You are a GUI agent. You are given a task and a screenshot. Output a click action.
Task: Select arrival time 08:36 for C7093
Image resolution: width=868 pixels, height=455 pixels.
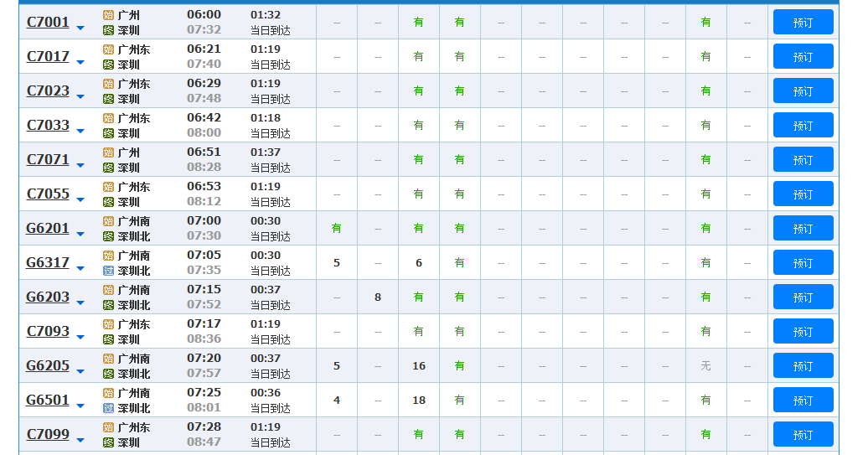point(204,339)
